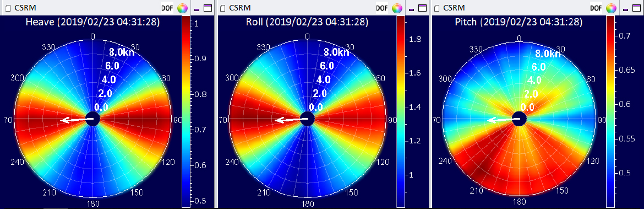644x209 pixels.
Task: Click the document icon of the Pitch panel
Action: pyautogui.click(x=437, y=8)
